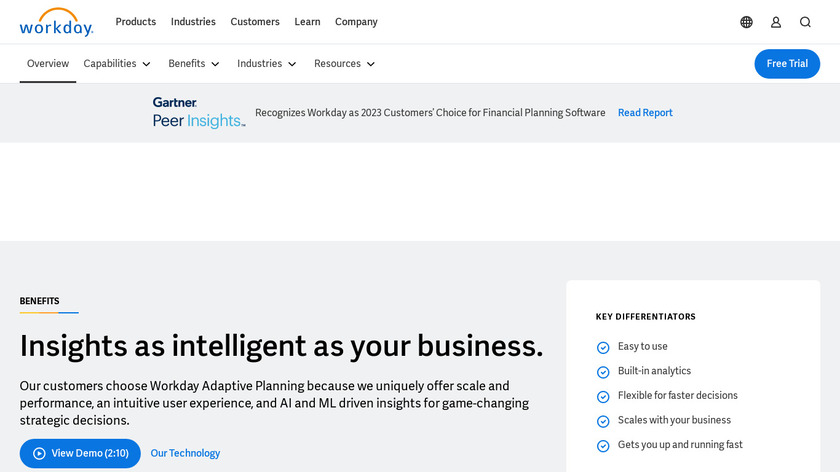Follow the Read Report link
Image resolution: width=840 pixels, height=472 pixels.
click(645, 113)
